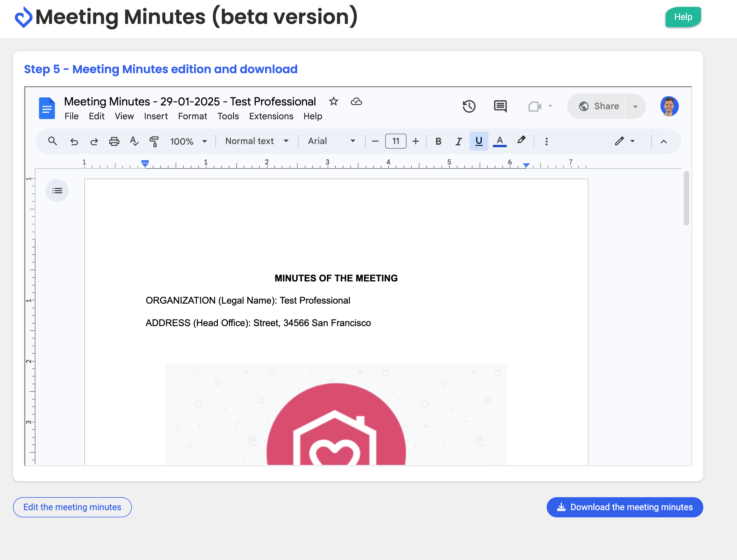
Task: Turn off underline formatting
Action: 479,141
